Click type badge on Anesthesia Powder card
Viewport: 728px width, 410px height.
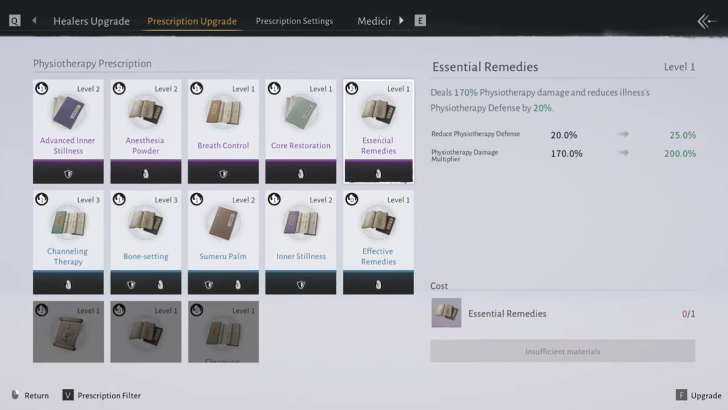click(x=119, y=88)
